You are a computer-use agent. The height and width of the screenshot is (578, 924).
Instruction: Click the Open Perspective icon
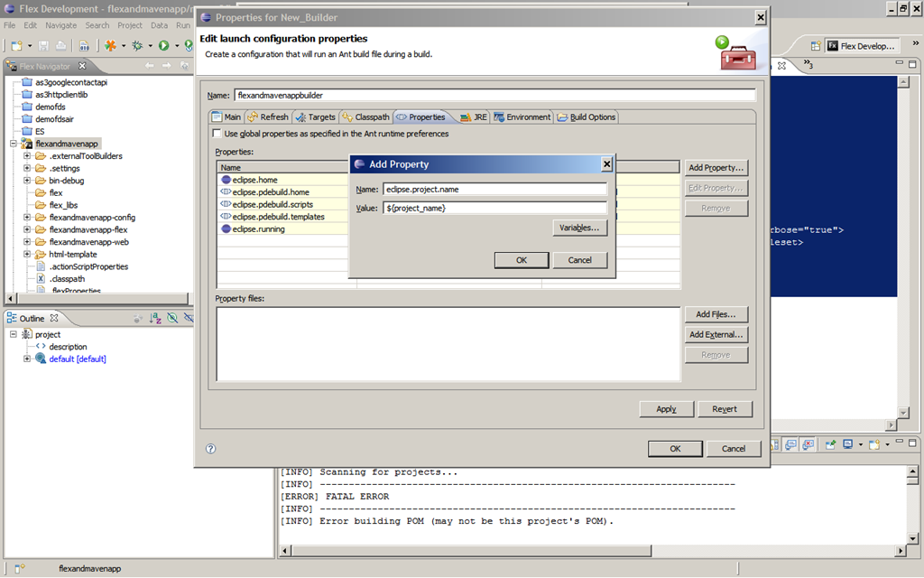[816, 46]
